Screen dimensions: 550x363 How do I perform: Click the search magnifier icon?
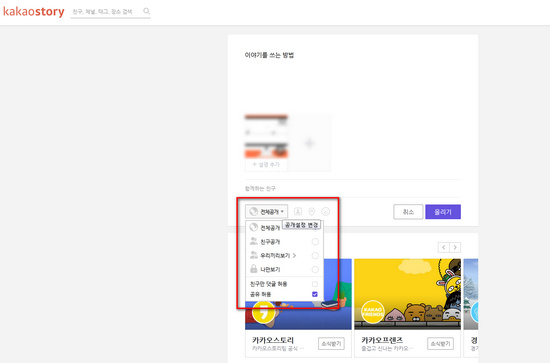coord(147,11)
